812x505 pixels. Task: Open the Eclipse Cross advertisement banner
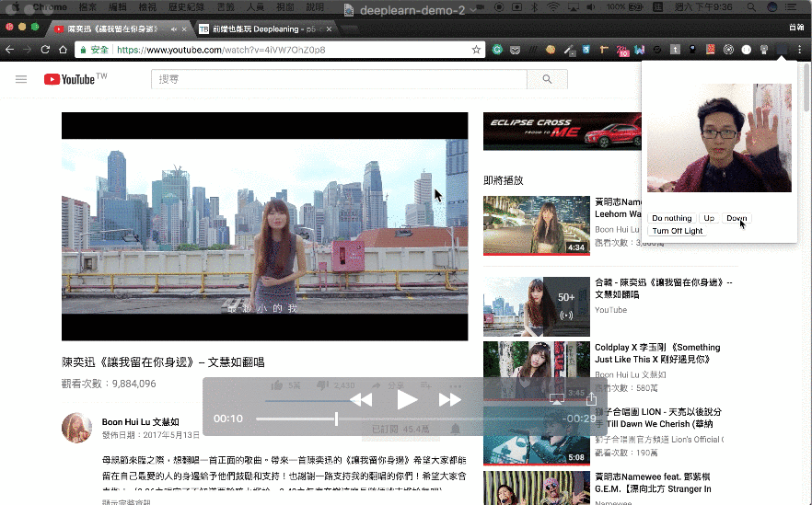(562, 132)
